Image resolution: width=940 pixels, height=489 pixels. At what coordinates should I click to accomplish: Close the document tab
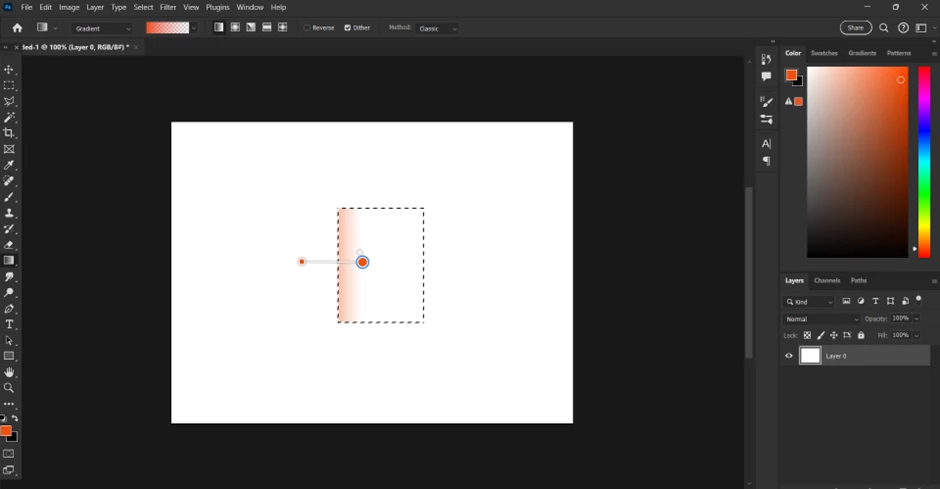pos(136,47)
